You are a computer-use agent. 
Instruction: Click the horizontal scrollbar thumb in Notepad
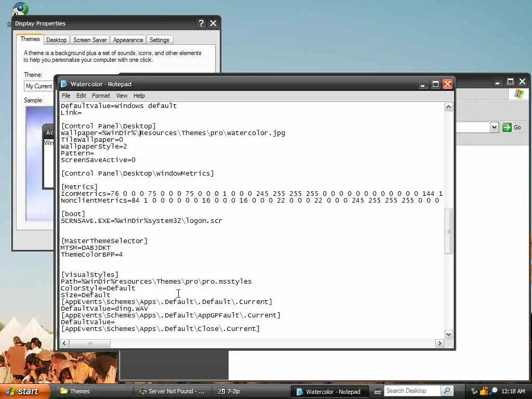pyautogui.click(x=90, y=343)
